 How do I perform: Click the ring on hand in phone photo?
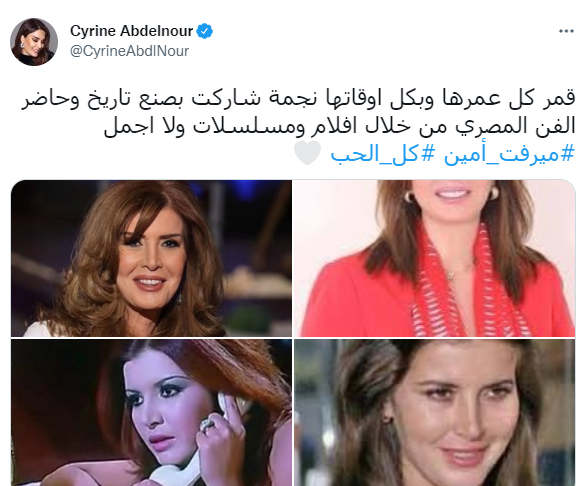(207, 423)
